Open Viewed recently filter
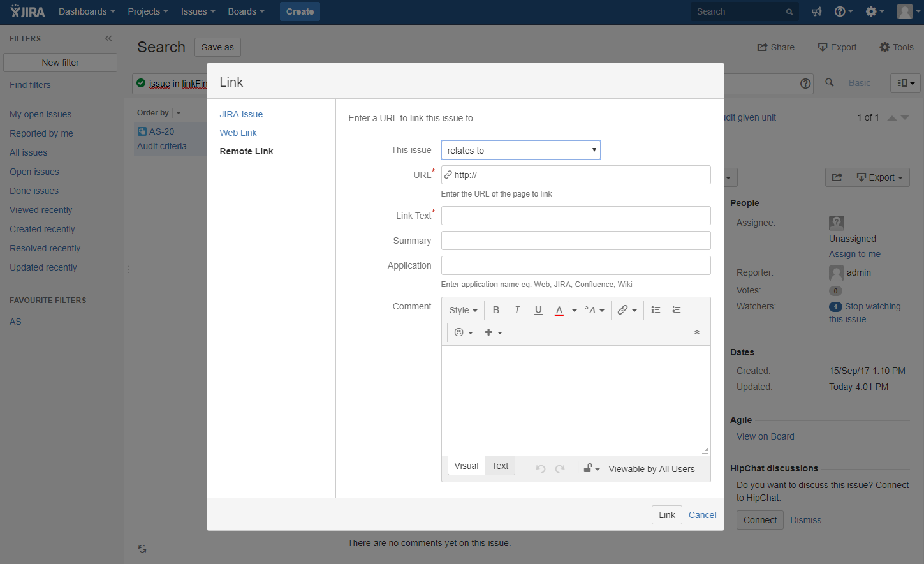The width and height of the screenshot is (924, 564). (x=41, y=210)
